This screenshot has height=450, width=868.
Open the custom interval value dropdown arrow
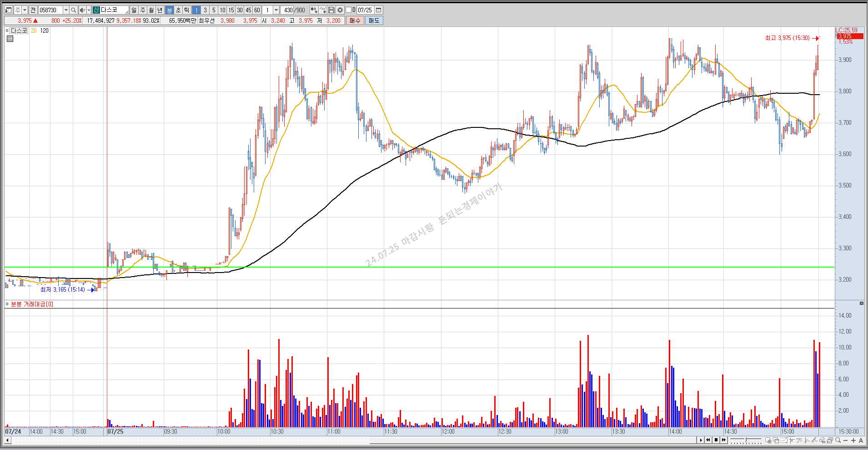tap(276, 10)
